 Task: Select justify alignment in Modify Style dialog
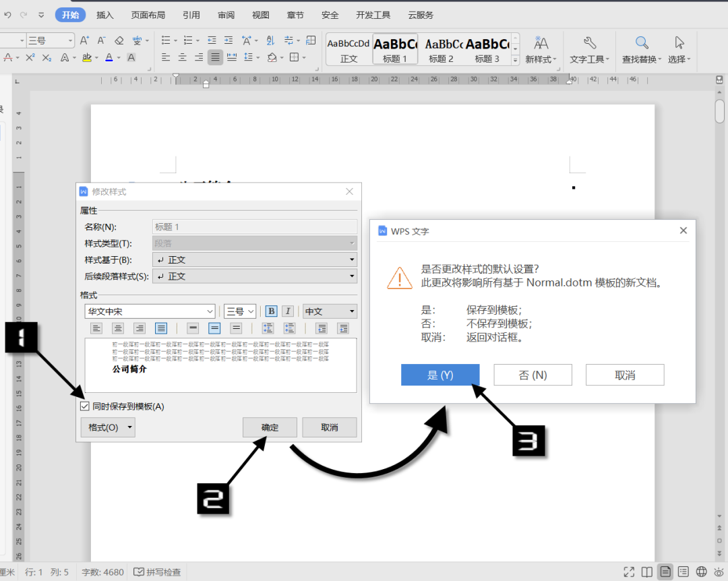pyautogui.click(x=161, y=328)
